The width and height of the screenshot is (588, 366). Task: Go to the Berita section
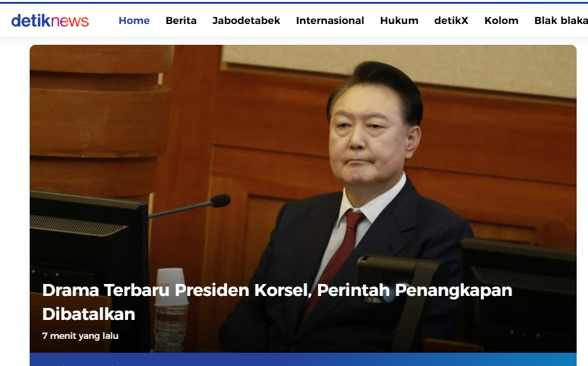click(181, 21)
